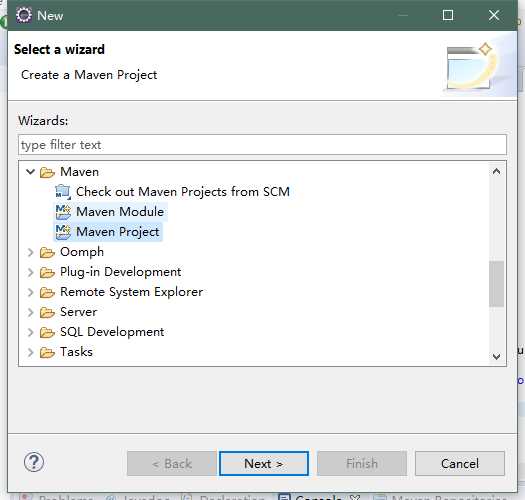Viewport: 525px width, 500px height.
Task: Focus the type filter text field
Action: pyautogui.click(x=262, y=145)
